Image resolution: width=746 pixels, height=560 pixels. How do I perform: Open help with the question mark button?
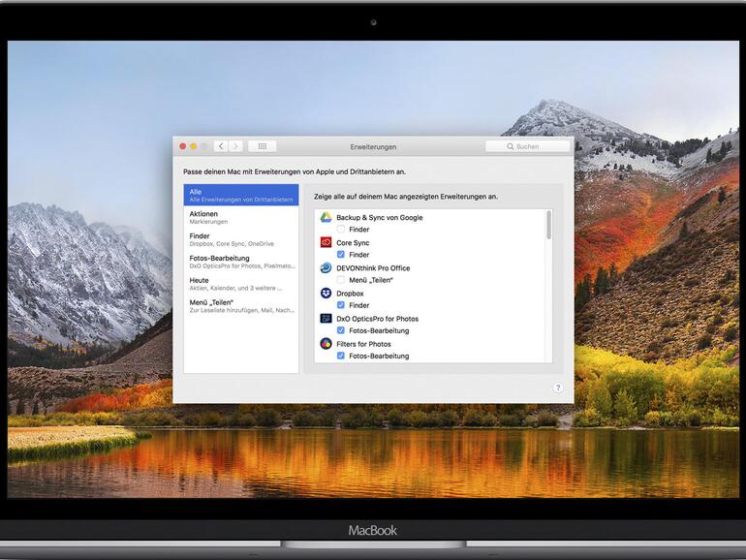(558, 388)
